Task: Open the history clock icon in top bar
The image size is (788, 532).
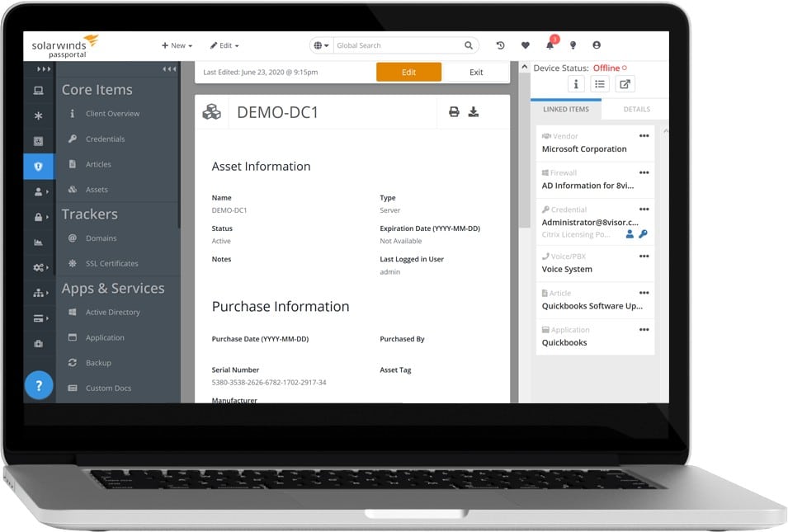Action: coord(500,45)
